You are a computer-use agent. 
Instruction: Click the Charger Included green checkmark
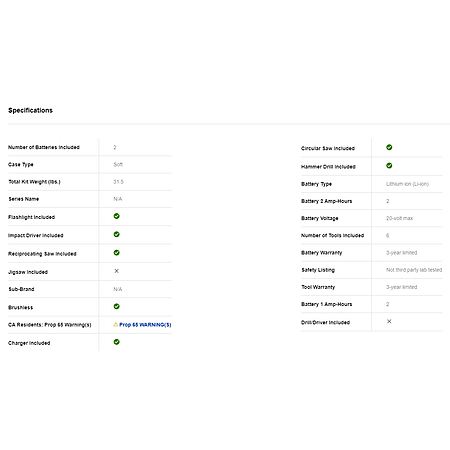point(116,342)
